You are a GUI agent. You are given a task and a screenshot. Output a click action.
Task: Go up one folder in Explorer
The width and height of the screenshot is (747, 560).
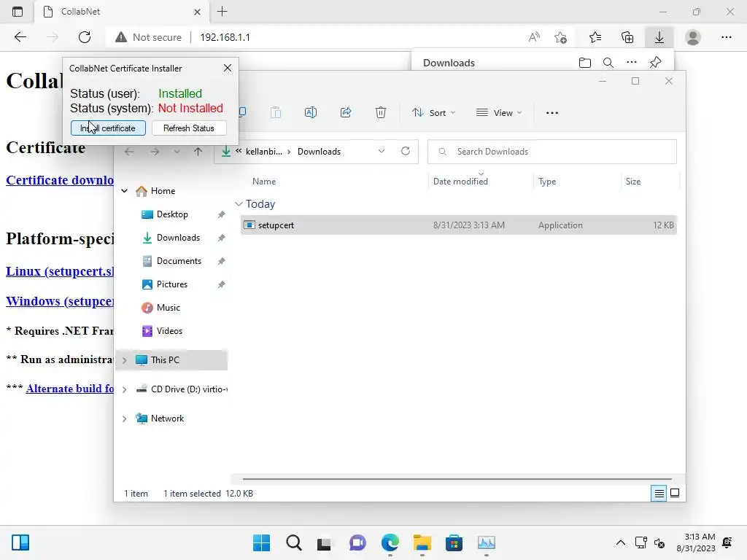coord(198,152)
